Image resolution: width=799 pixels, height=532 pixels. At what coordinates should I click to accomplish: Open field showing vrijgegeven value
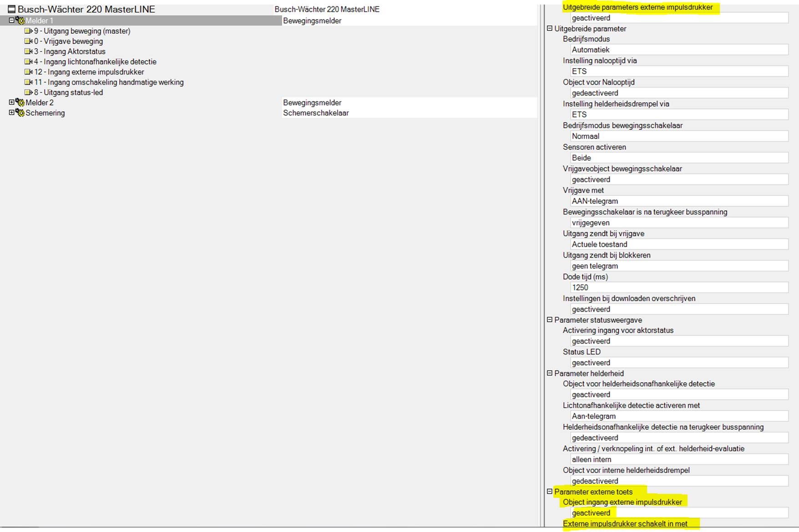click(679, 223)
